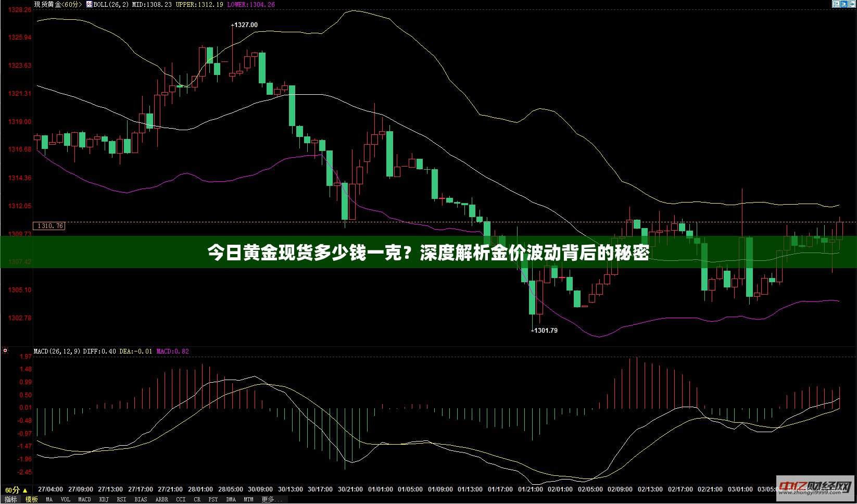
Task: Switch to the 指标 tab
Action: point(10,499)
